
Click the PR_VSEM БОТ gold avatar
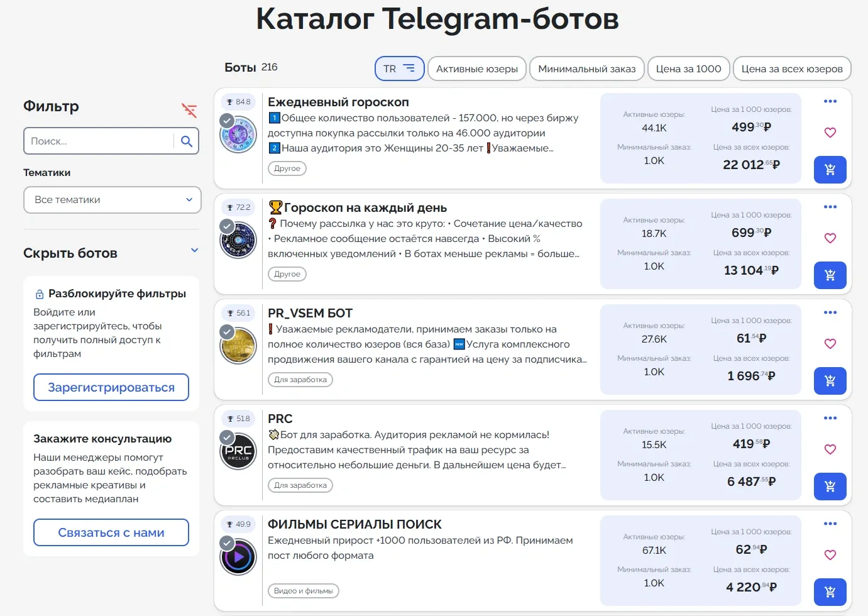[238, 346]
